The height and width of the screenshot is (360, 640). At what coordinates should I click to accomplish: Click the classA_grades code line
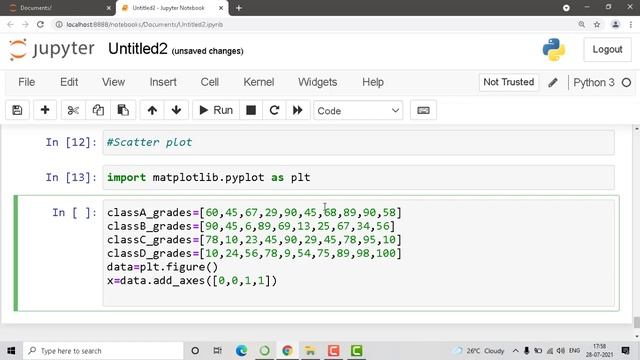[x=254, y=213]
